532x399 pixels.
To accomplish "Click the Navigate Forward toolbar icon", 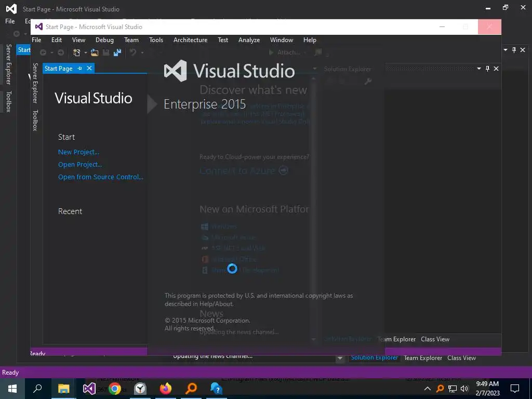I will coord(61,52).
